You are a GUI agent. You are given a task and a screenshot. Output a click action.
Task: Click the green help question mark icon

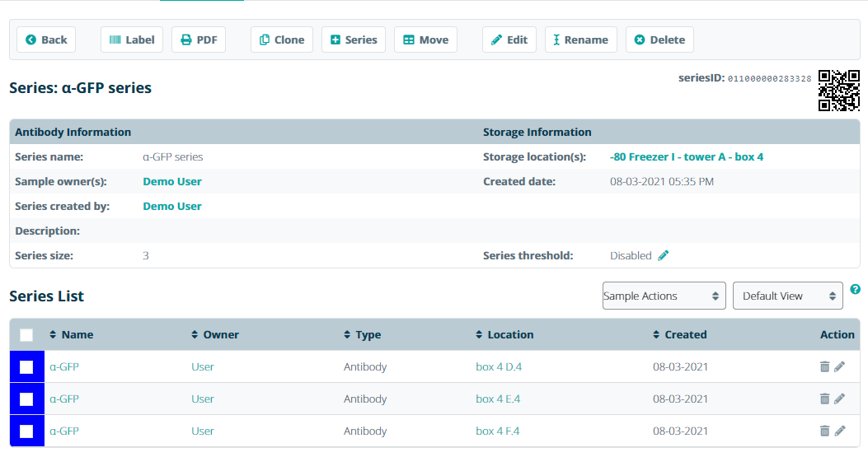(855, 290)
